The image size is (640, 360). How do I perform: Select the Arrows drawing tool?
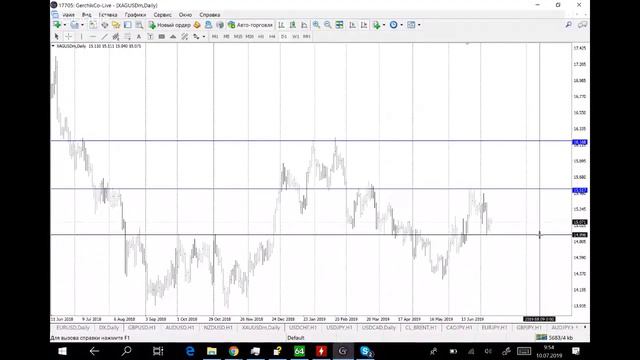[196, 36]
